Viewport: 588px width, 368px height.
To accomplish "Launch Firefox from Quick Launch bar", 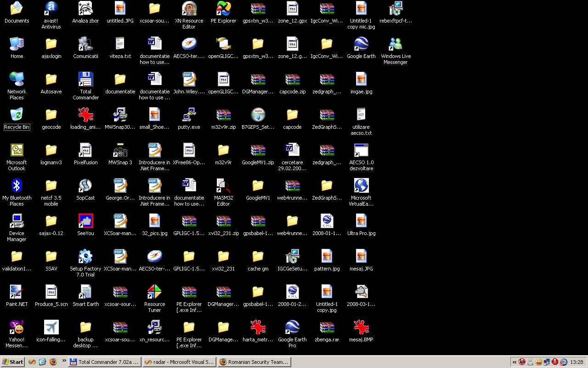I will tap(53, 362).
